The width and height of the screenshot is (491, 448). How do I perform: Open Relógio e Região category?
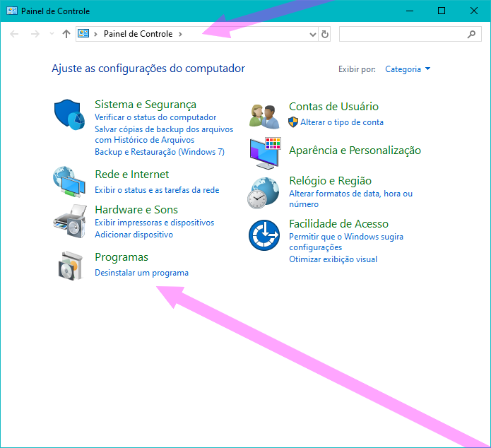point(330,181)
